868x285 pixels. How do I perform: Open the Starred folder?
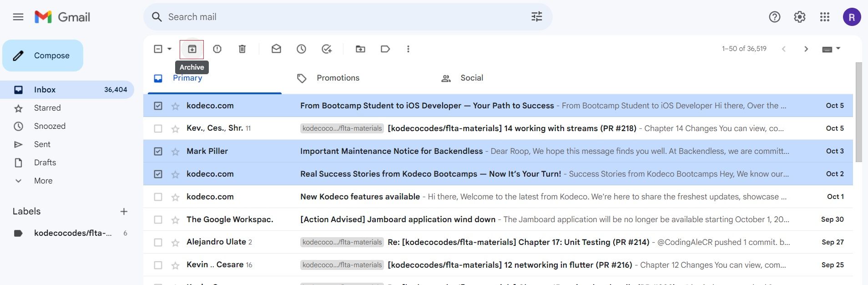click(47, 108)
